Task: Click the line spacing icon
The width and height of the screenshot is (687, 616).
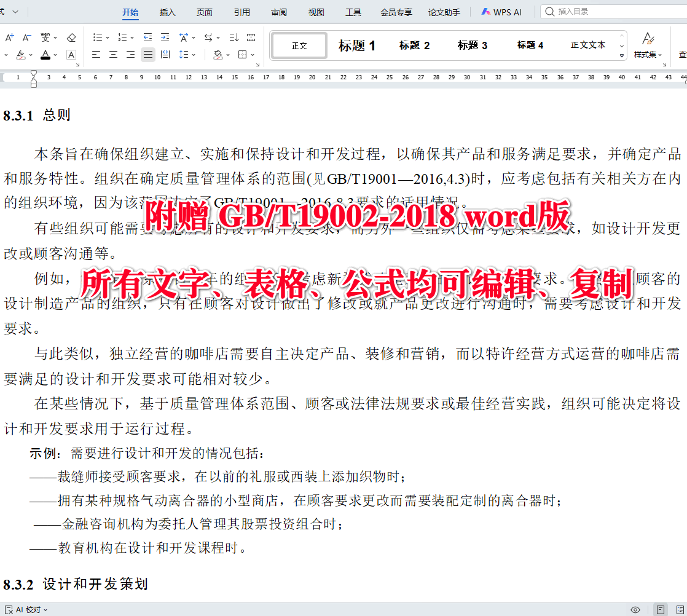Action: (184, 55)
